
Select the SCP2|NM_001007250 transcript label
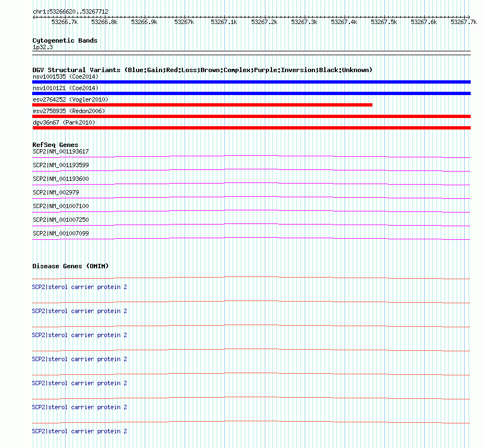pyautogui.click(x=61, y=220)
